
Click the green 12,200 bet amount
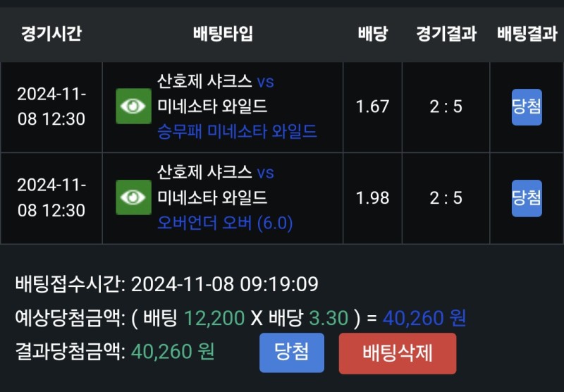[x=214, y=319]
